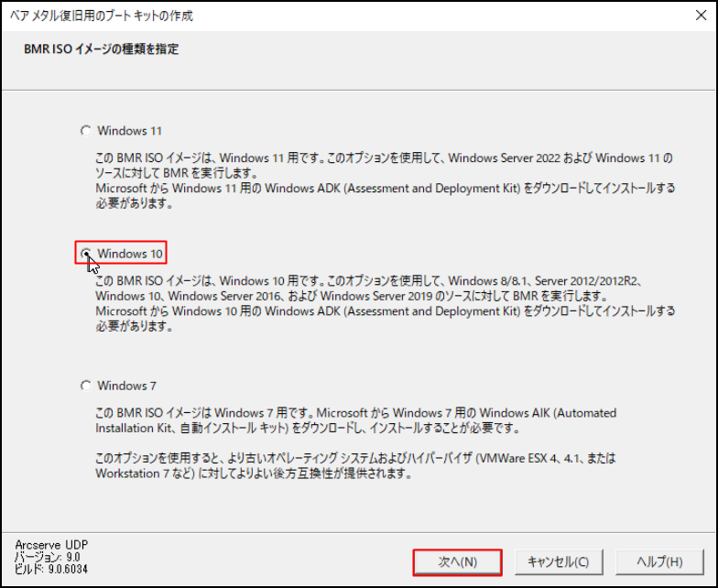Click the キャンセル(C) button
Image resolution: width=718 pixels, height=588 pixels.
559,562
